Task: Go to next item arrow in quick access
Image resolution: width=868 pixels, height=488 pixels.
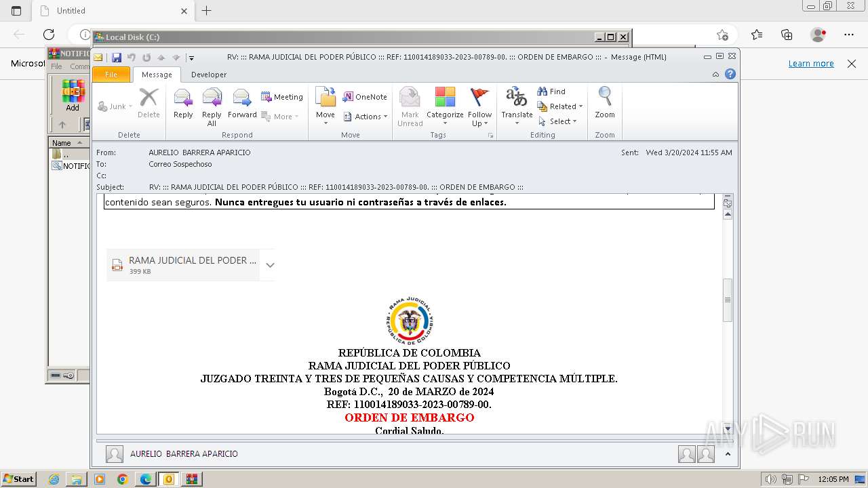Action: [176, 58]
